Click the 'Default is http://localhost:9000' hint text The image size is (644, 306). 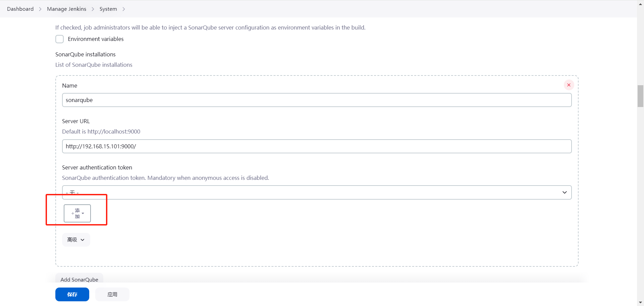click(101, 132)
